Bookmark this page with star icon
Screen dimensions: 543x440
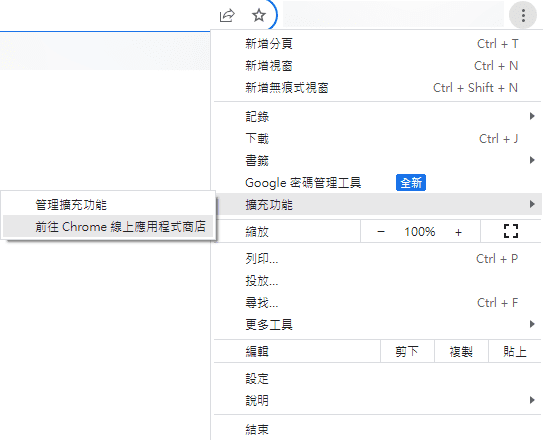point(259,16)
